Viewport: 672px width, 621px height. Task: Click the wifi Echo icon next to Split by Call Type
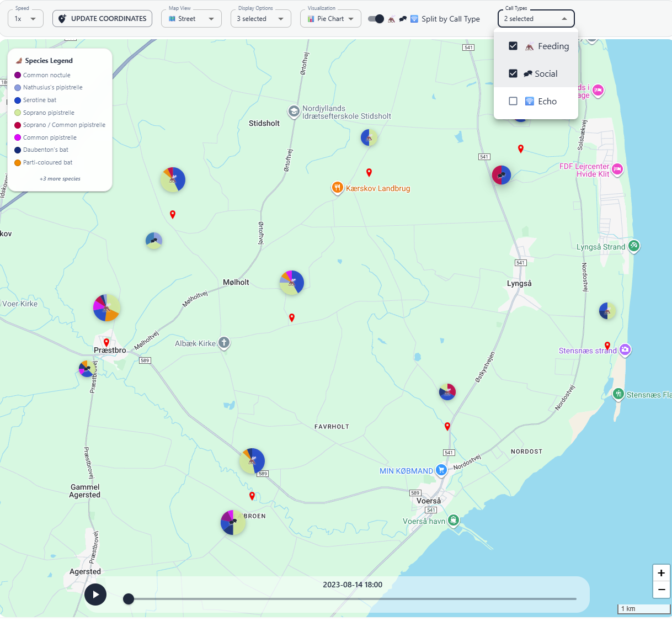point(414,19)
